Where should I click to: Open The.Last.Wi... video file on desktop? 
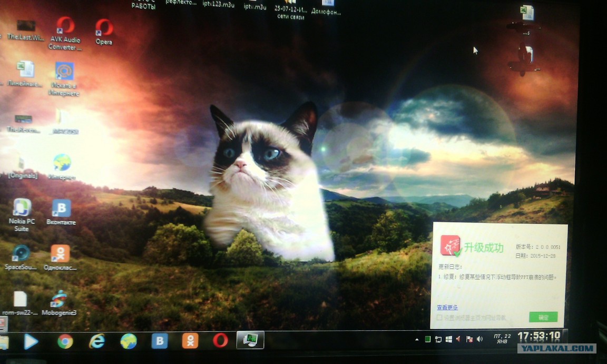pyautogui.click(x=25, y=30)
